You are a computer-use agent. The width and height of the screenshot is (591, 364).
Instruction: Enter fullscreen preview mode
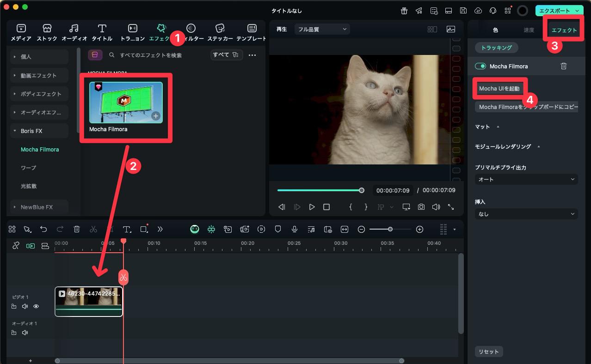tap(451, 207)
